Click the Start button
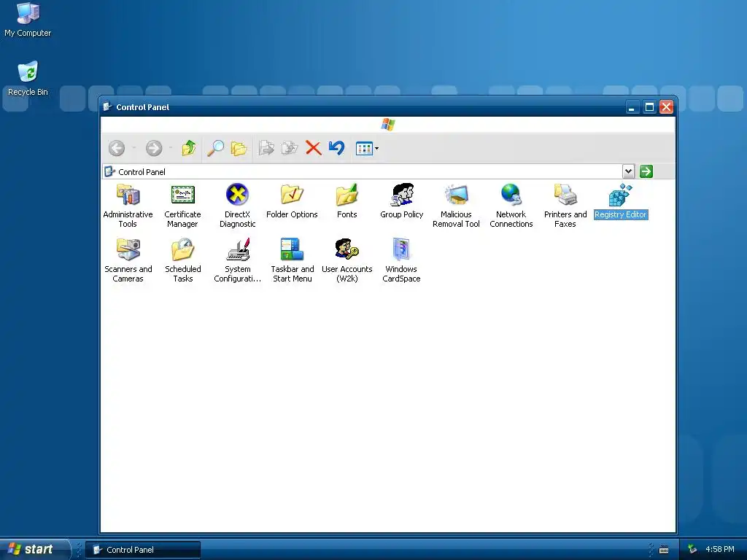Viewport: 747px width, 560px height. click(x=34, y=549)
